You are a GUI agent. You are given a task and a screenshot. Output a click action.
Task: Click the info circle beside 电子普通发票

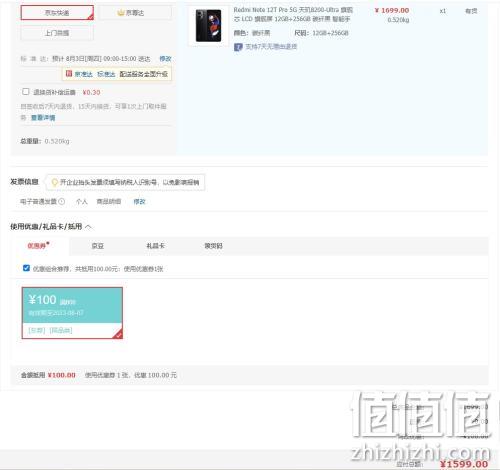coord(62,201)
